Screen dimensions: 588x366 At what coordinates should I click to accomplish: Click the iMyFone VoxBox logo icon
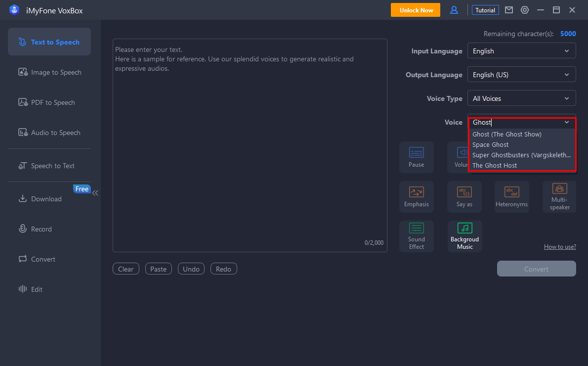click(14, 10)
